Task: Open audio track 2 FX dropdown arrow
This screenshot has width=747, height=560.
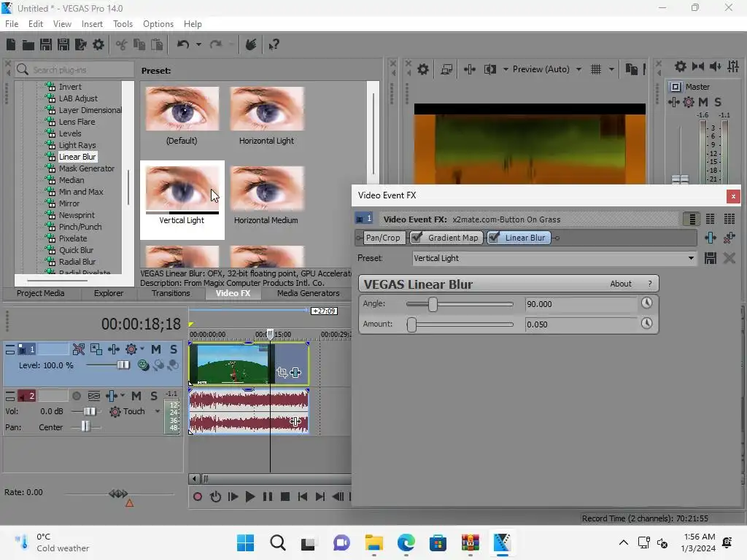Action: click(x=123, y=396)
